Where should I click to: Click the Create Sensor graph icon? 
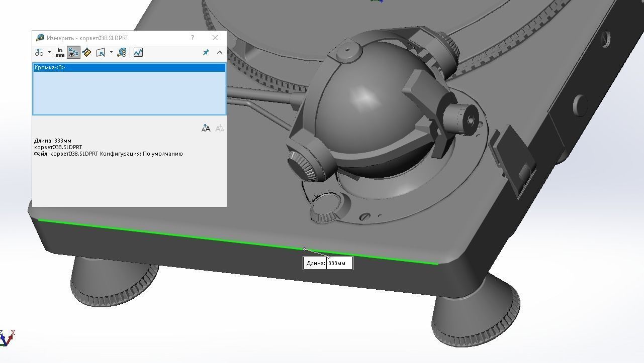[x=138, y=52]
